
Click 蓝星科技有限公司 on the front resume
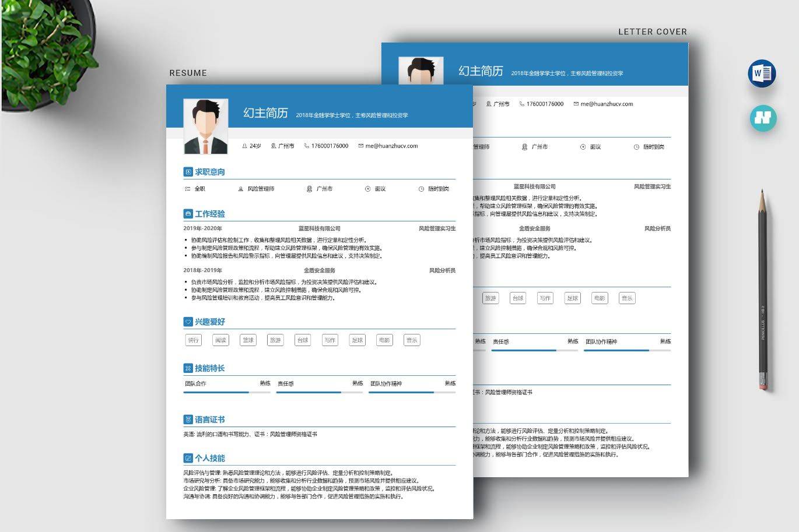[320, 228]
